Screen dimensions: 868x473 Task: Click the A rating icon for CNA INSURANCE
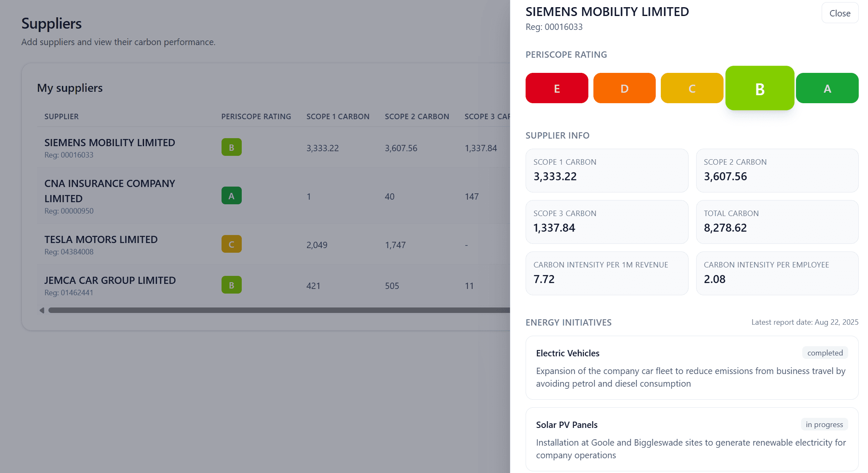(x=231, y=195)
